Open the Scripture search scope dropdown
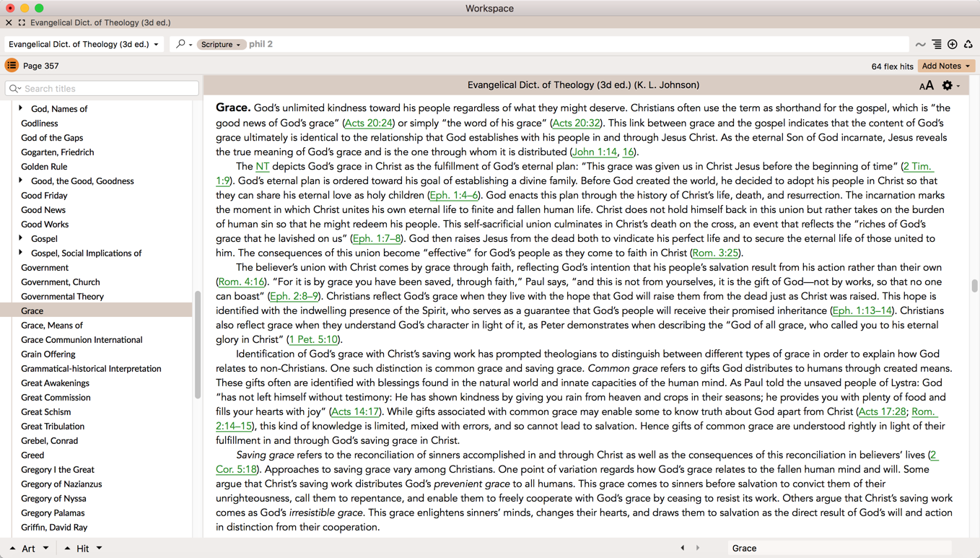The width and height of the screenshot is (980, 558). pyautogui.click(x=221, y=45)
